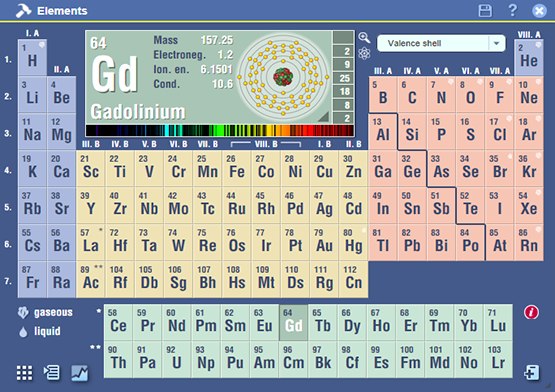Open the element list view icon
Viewport: 555px width, 392px height.
click(x=52, y=373)
